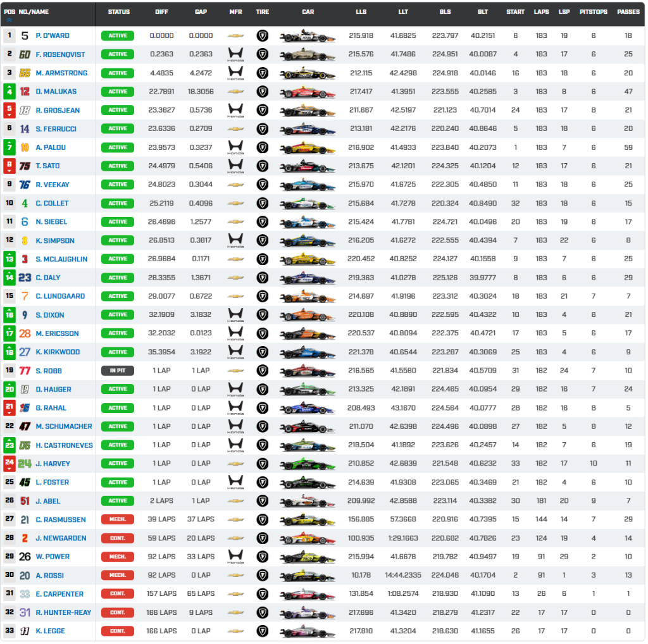Open D. Malukas car image
This screenshot has height=644, width=648.
point(308,92)
